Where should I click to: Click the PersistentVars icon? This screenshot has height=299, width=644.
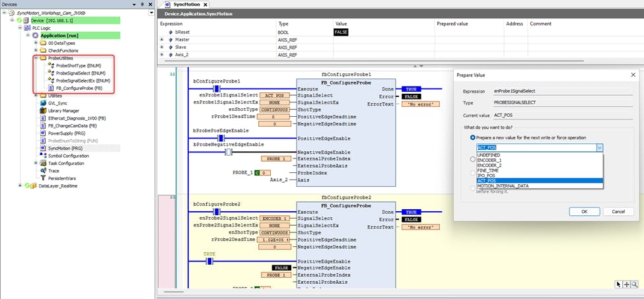pyautogui.click(x=44, y=178)
